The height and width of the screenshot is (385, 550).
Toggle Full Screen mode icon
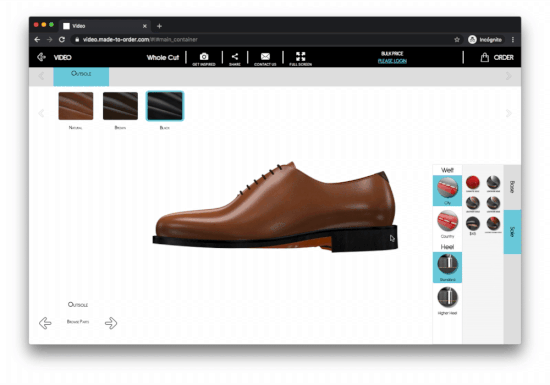301,56
